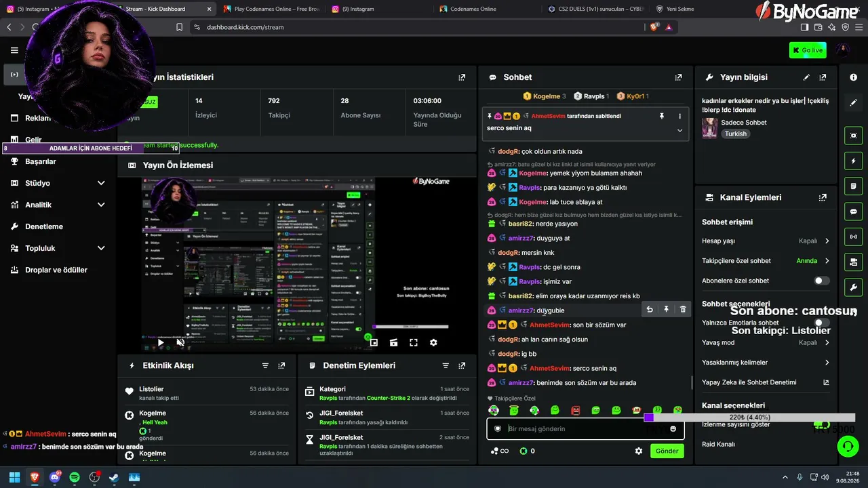Click the Turkish language tag
The height and width of the screenshot is (488, 868).
tap(736, 134)
